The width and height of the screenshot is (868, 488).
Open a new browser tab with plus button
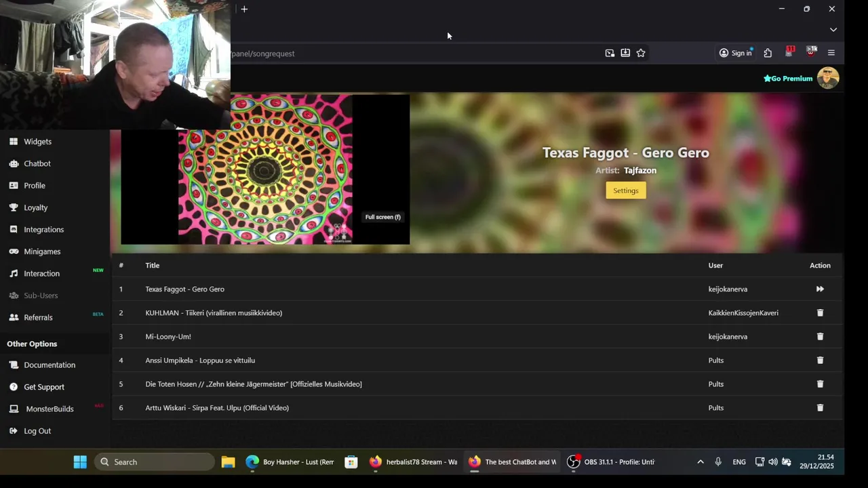(x=244, y=9)
